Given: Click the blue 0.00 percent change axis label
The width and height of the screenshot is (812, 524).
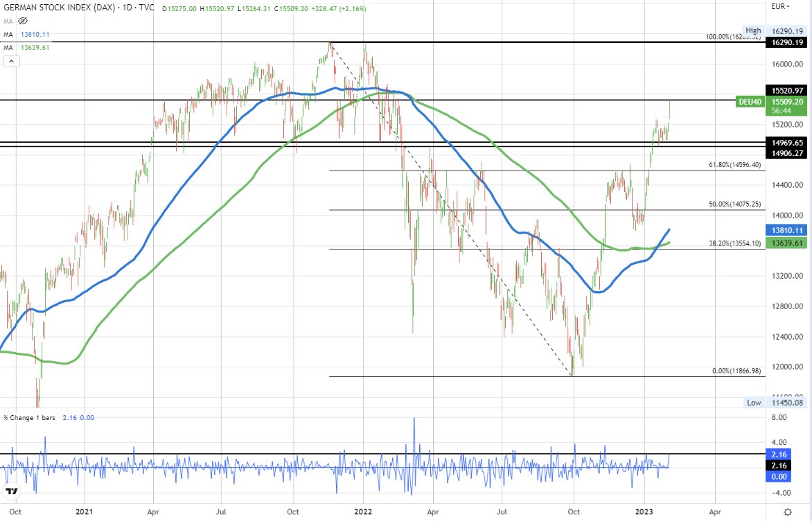Looking at the screenshot, I should (778, 477).
